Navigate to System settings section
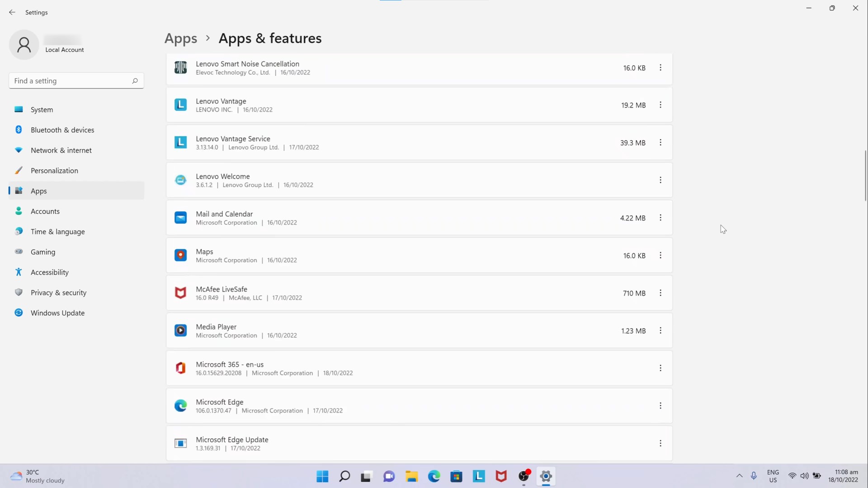Image resolution: width=868 pixels, height=488 pixels. coord(42,109)
